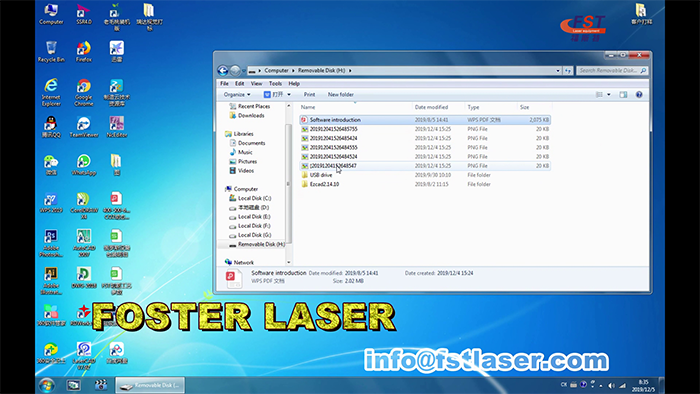Open the blue bird desktop shortcut

click(x=117, y=51)
